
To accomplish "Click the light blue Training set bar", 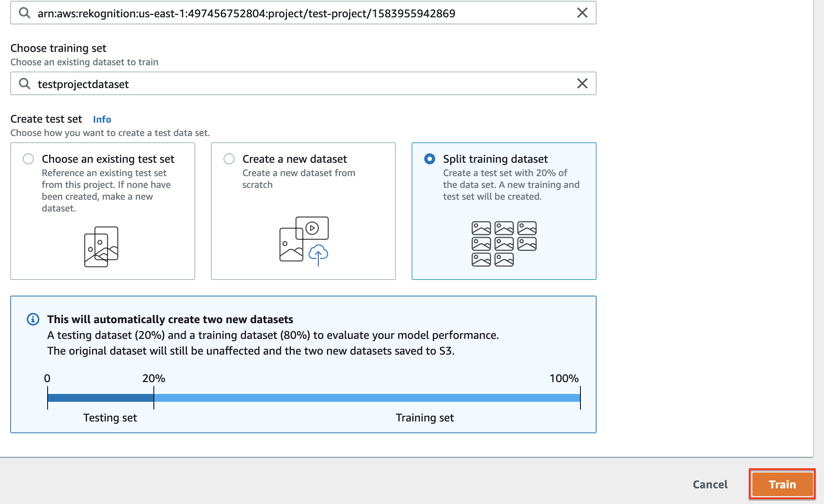I will point(366,398).
